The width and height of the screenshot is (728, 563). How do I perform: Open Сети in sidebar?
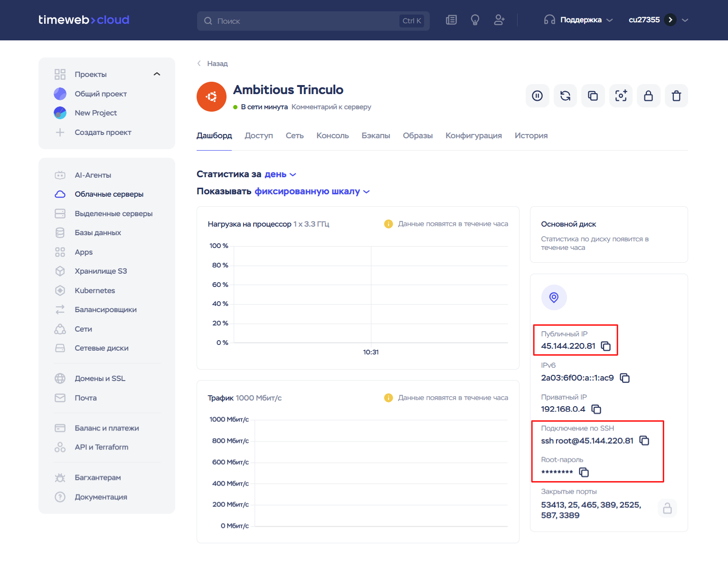83,329
